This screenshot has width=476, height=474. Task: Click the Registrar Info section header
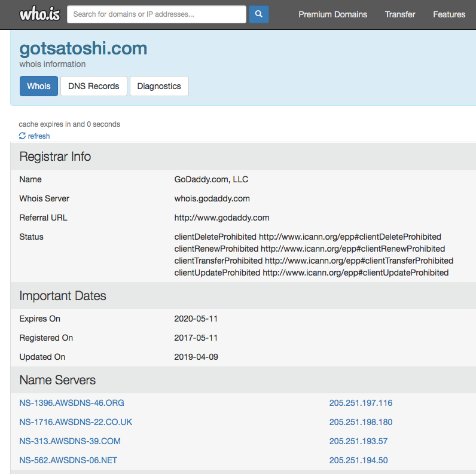pos(55,157)
